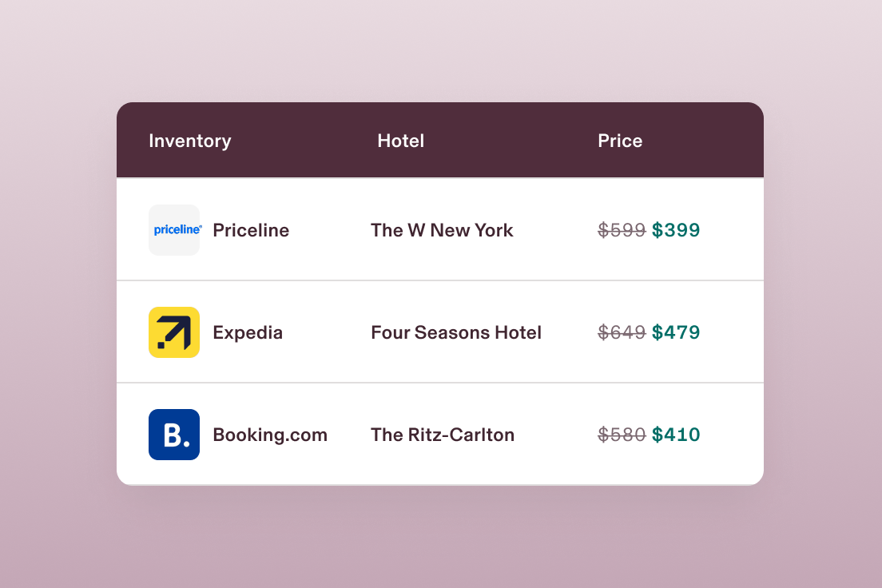Click the crossed-out $599 original price
This screenshot has height=588, width=882.
pos(622,230)
